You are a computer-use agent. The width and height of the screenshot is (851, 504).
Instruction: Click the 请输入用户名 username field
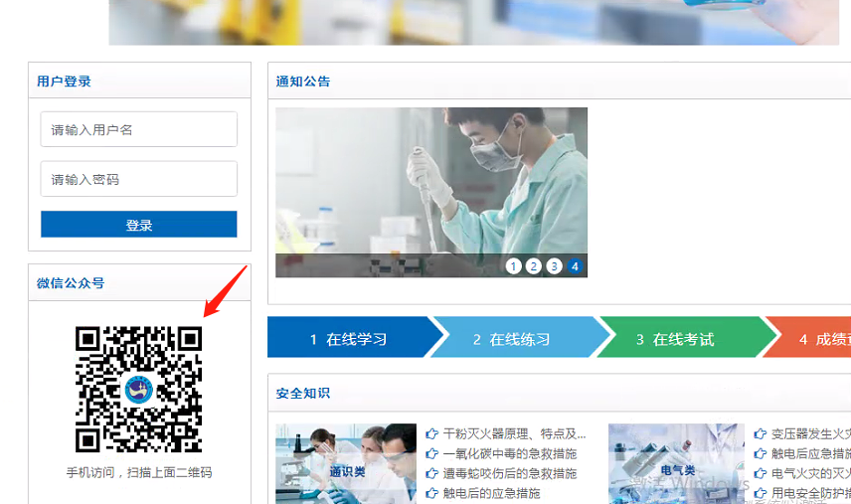(x=138, y=129)
